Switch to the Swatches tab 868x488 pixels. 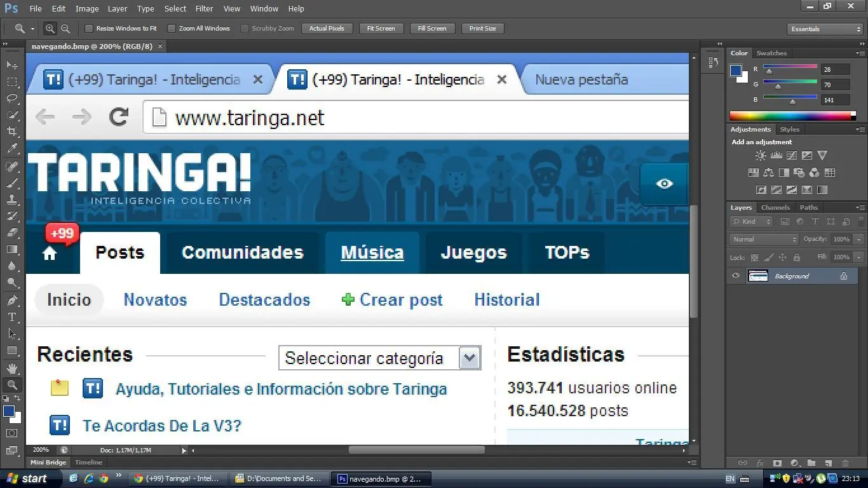pos(771,53)
